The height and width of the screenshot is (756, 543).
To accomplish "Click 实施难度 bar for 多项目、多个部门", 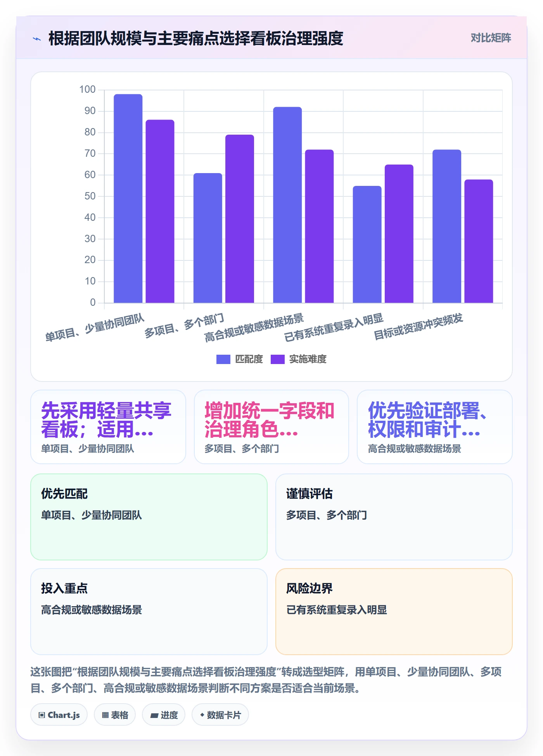I will coord(240,218).
